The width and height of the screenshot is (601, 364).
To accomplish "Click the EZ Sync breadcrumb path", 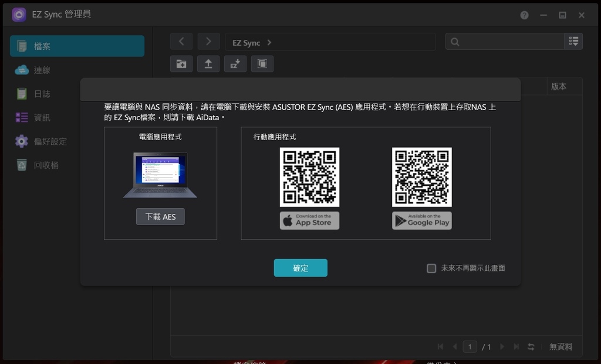I will pyautogui.click(x=246, y=42).
